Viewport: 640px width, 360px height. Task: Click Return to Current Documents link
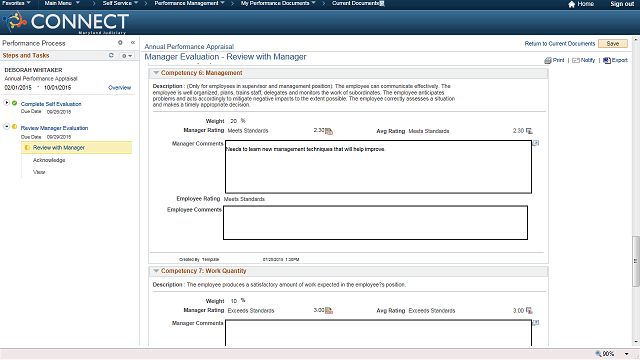560,44
